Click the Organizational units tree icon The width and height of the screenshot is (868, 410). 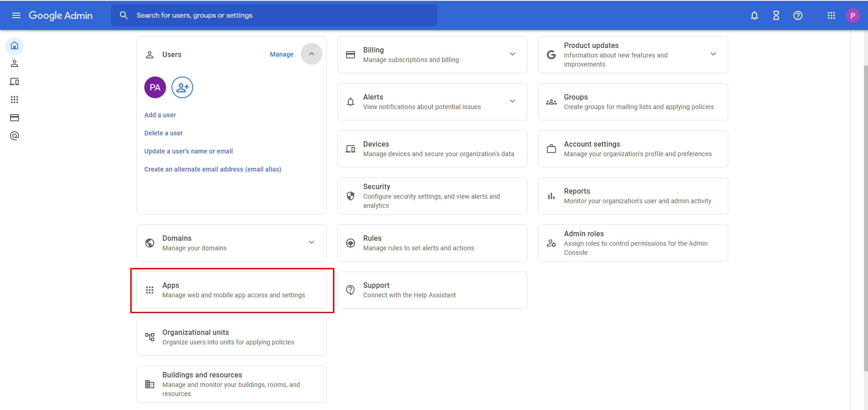(150, 337)
